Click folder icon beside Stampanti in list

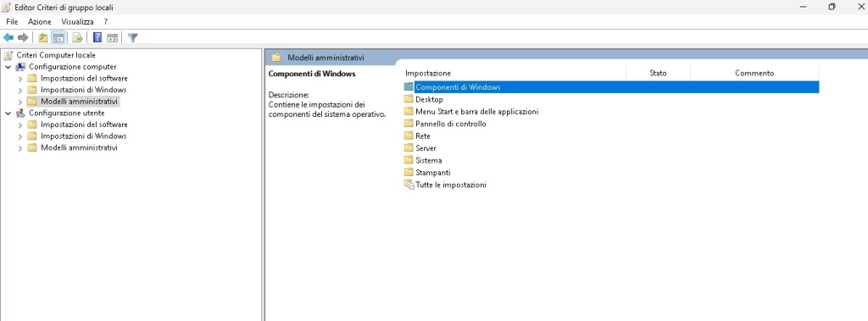click(x=409, y=172)
